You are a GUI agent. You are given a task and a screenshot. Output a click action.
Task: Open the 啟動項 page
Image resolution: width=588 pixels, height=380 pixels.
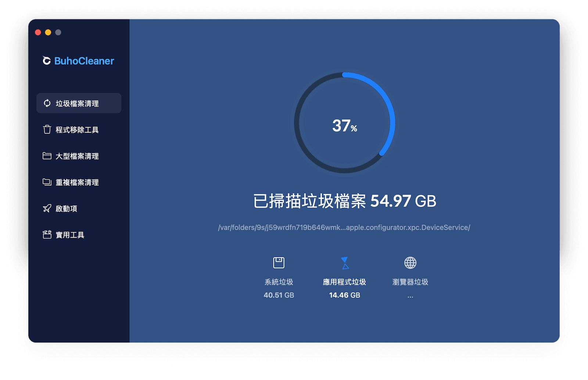(79, 209)
